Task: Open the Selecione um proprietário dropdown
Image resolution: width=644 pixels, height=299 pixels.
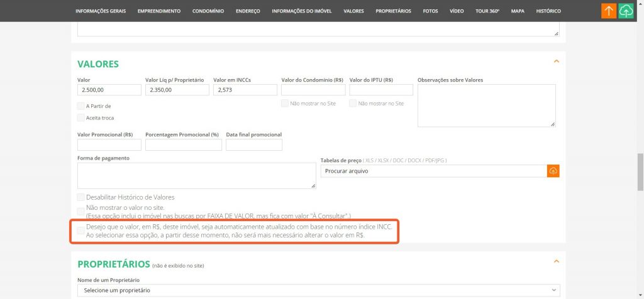Action: [x=318, y=290]
